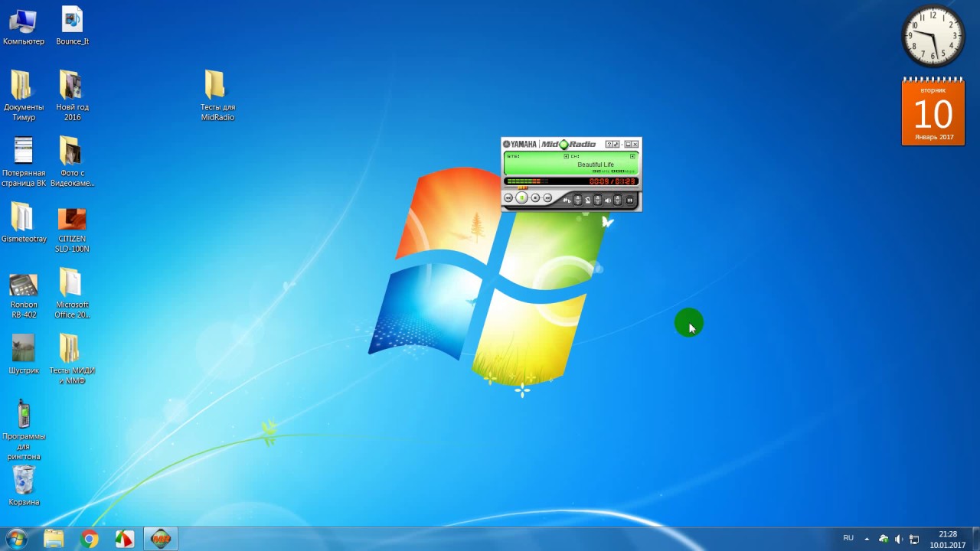Open the SITE list arrow in MidRadio
The height and width of the screenshot is (551, 980).
pyautogui.click(x=567, y=156)
